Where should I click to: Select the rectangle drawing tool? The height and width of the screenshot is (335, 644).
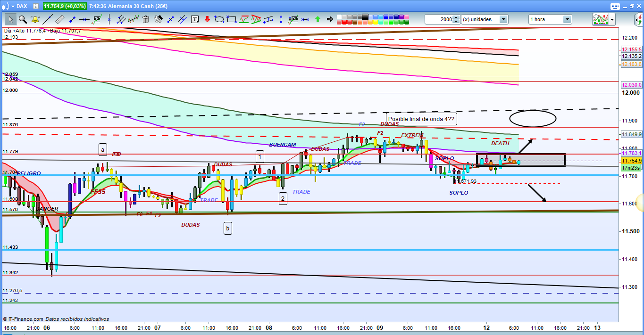[232, 19]
